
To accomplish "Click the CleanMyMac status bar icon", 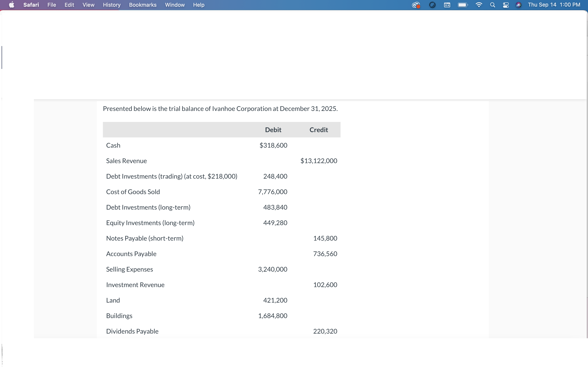I will [x=416, y=5].
